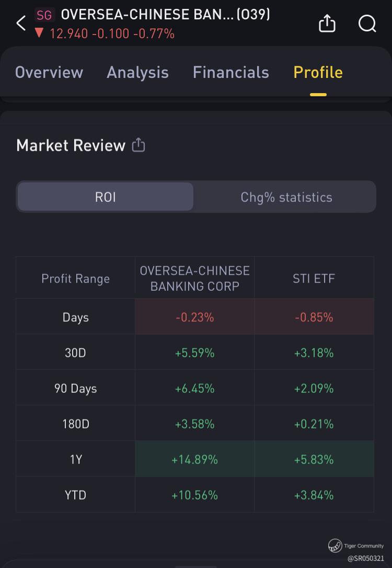This screenshot has height=568, width=392.
Task: Switch to Chg% statistics segment
Action: [x=286, y=197]
